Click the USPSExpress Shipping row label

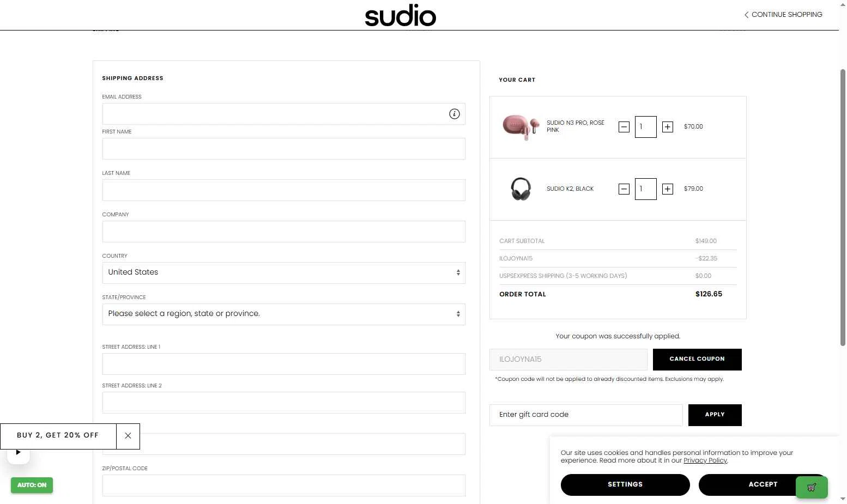563,276
